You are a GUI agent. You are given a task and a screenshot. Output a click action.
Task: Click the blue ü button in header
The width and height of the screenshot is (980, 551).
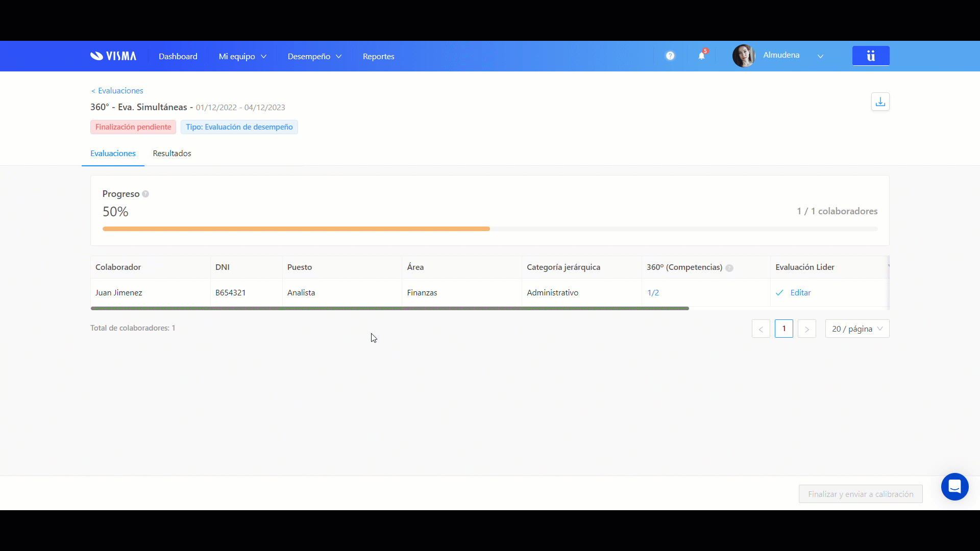coord(871,56)
